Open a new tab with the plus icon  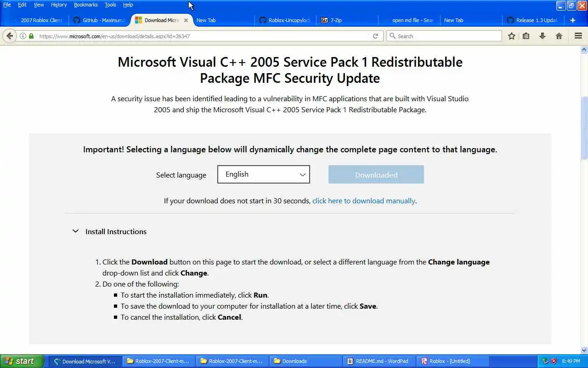click(x=573, y=20)
